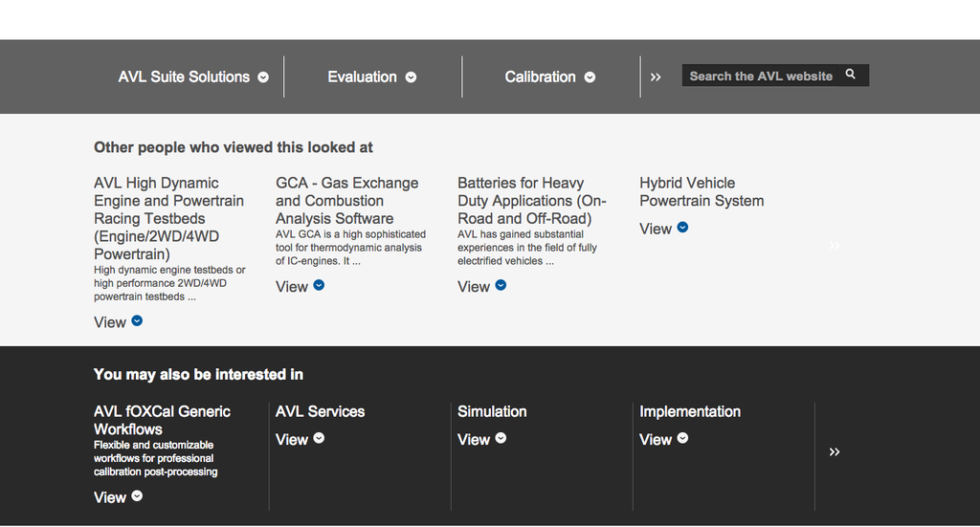The height and width of the screenshot is (527, 980).
Task: Click the View arrow icon under fOXCal Workflows
Action: pos(137,495)
